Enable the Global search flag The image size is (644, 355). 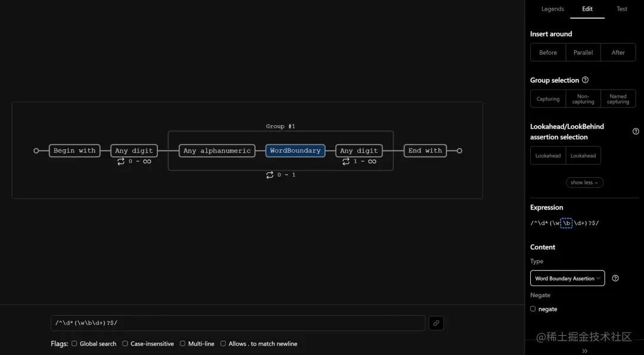[x=75, y=344]
